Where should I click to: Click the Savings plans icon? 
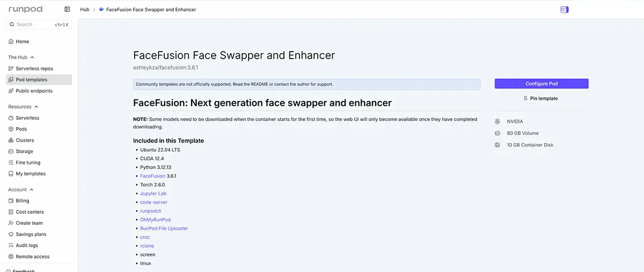coord(11,234)
